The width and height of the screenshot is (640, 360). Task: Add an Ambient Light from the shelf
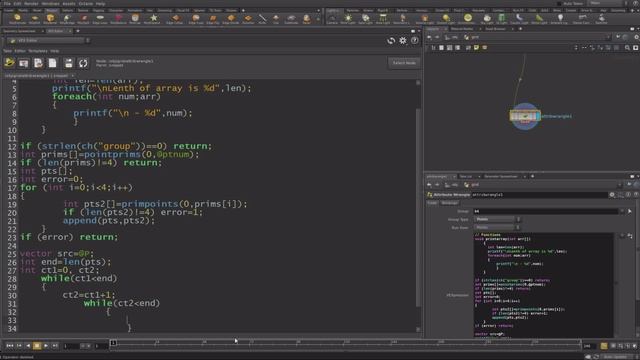click(560, 19)
